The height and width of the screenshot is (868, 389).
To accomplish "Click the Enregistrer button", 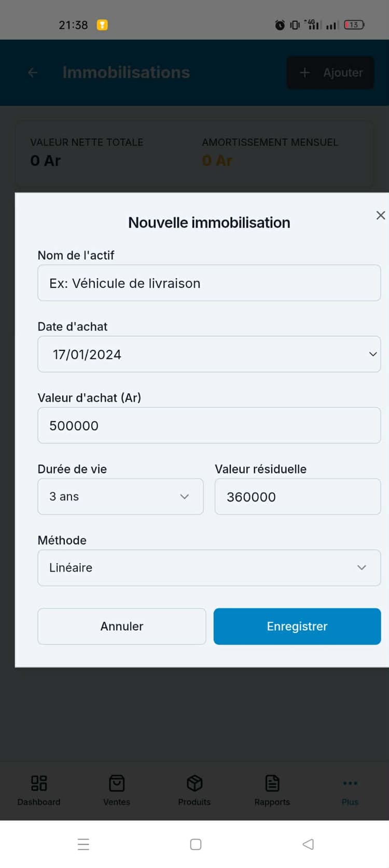I will click(x=297, y=627).
